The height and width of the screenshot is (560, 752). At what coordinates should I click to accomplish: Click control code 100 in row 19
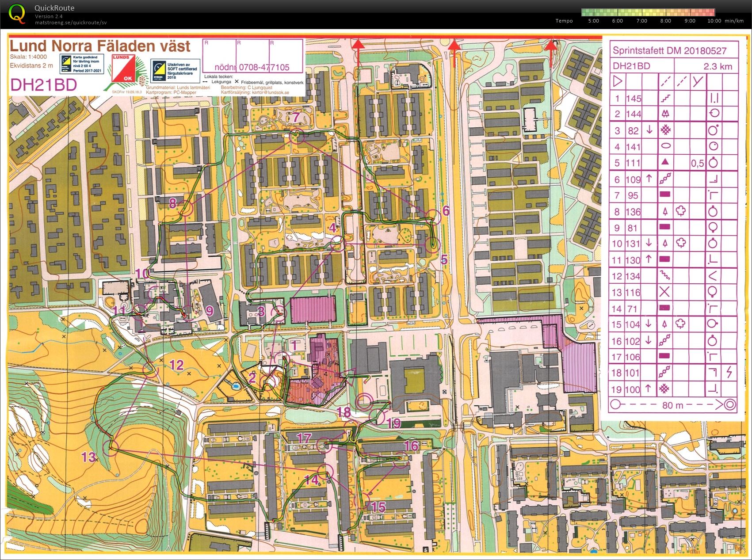click(x=633, y=389)
